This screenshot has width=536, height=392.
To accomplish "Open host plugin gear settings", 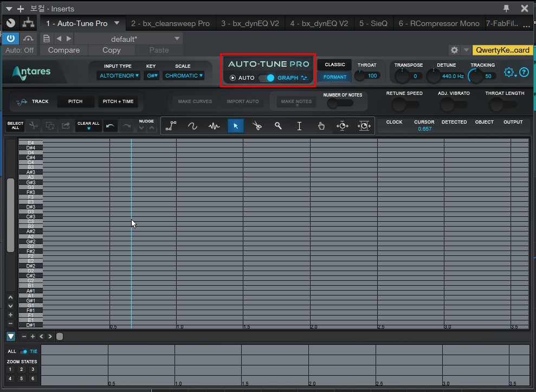I will pos(454,50).
